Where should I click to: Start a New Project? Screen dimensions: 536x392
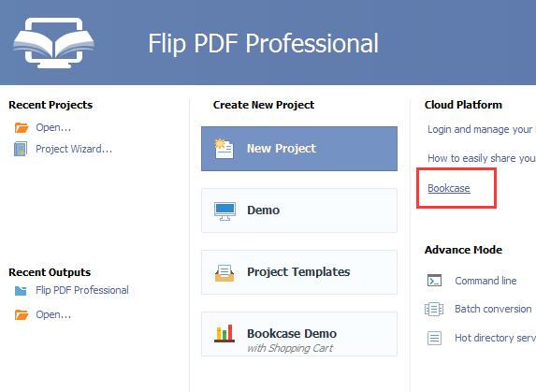(x=299, y=149)
